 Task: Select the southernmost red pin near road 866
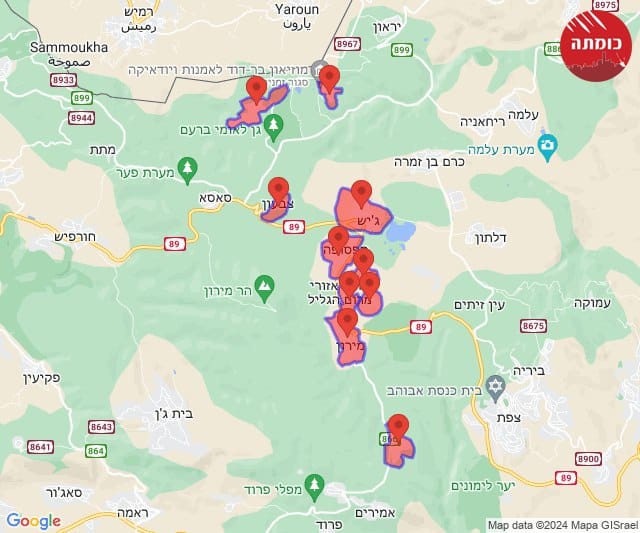398,428
